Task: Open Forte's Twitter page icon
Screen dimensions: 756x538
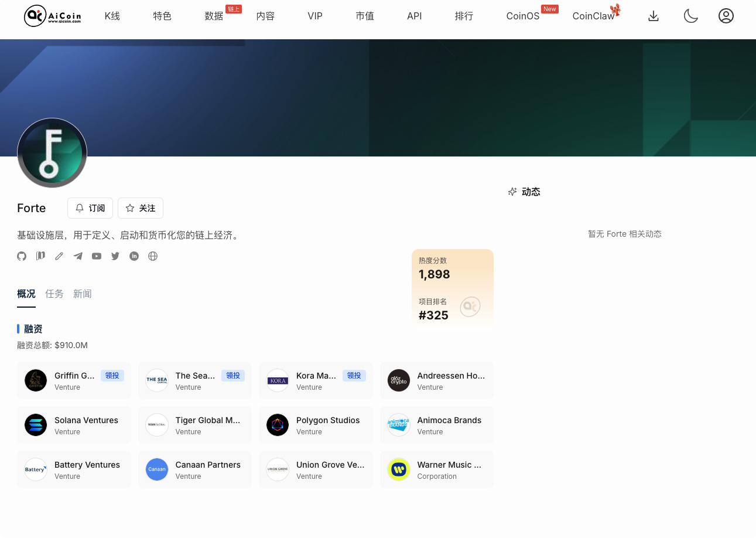Action: tap(115, 256)
